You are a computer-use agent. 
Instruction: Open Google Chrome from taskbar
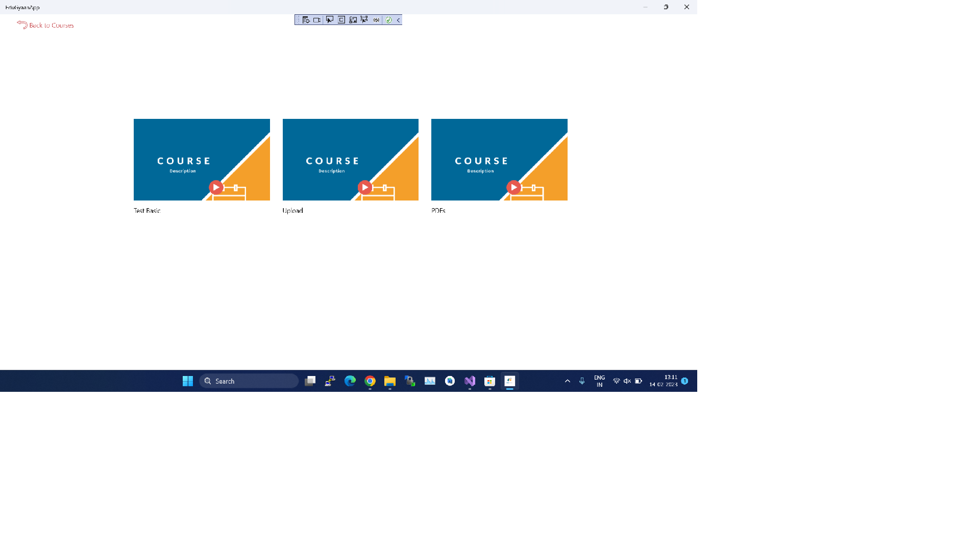pos(370,381)
